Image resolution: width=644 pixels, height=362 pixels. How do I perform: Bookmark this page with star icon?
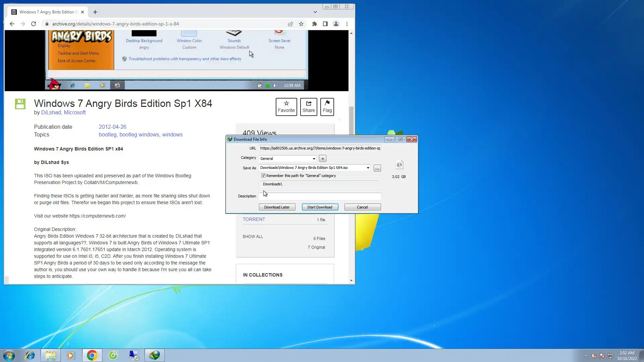tap(301, 24)
